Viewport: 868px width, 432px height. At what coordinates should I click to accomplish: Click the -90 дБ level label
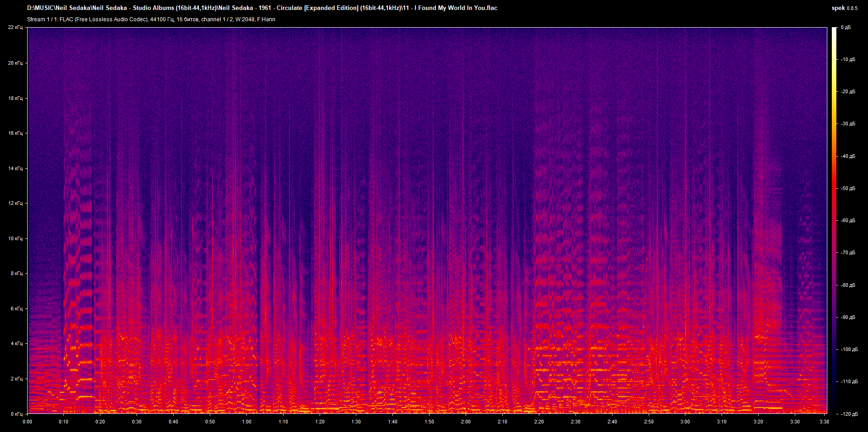(x=848, y=318)
